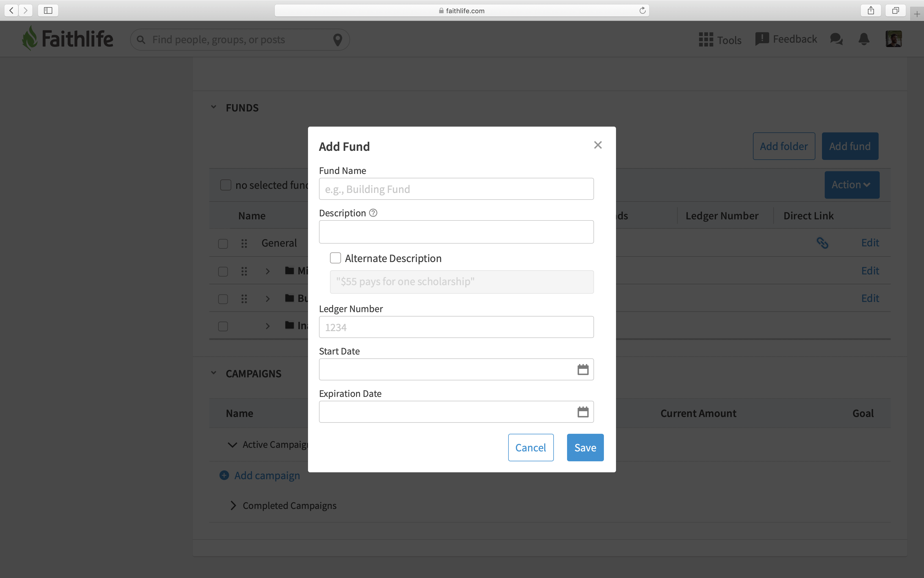Click the Current Amount column header

tap(698, 413)
